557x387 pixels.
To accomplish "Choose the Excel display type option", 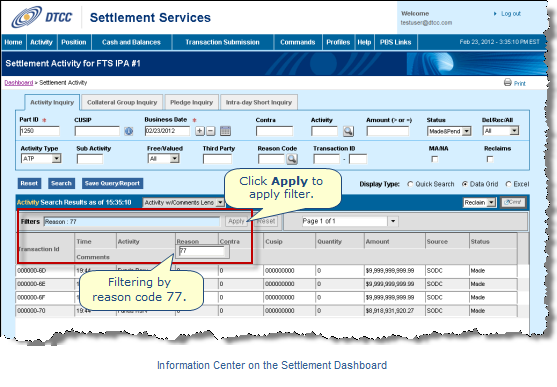I will point(508,184).
